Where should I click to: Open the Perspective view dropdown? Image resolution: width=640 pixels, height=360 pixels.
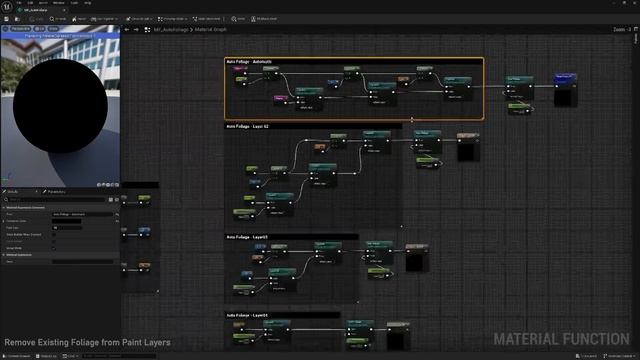20,29
